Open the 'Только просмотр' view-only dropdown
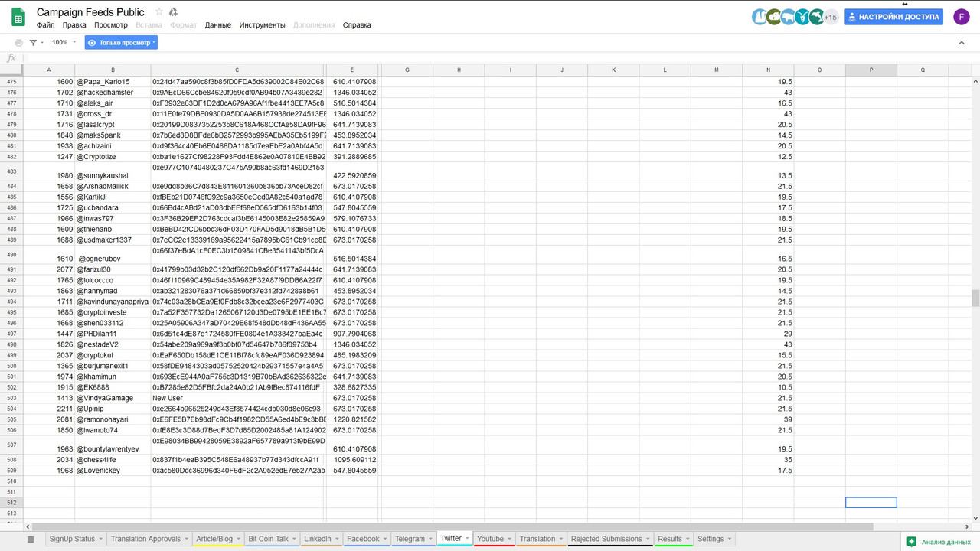Image resolution: width=980 pixels, height=551 pixels. [x=121, y=43]
